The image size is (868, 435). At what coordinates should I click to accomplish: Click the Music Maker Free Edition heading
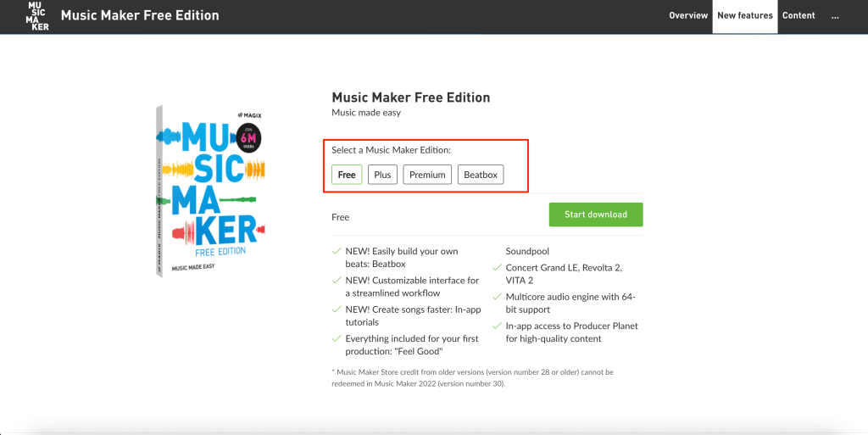(411, 98)
